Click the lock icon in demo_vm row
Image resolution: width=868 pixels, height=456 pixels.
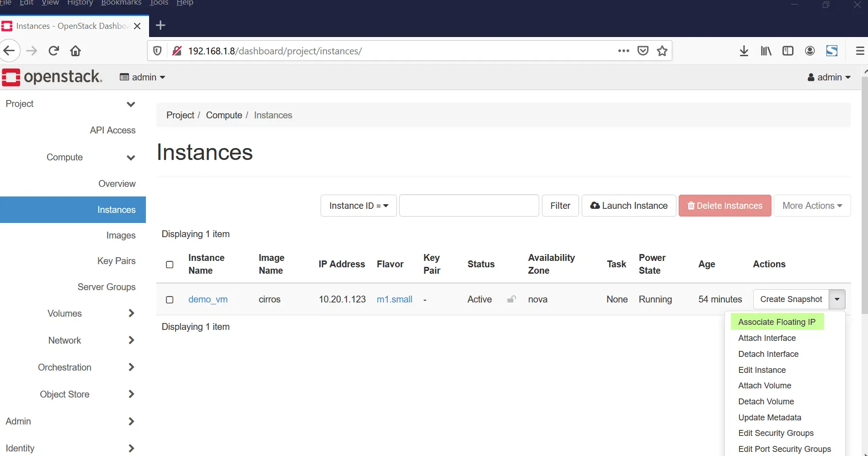[511, 299]
